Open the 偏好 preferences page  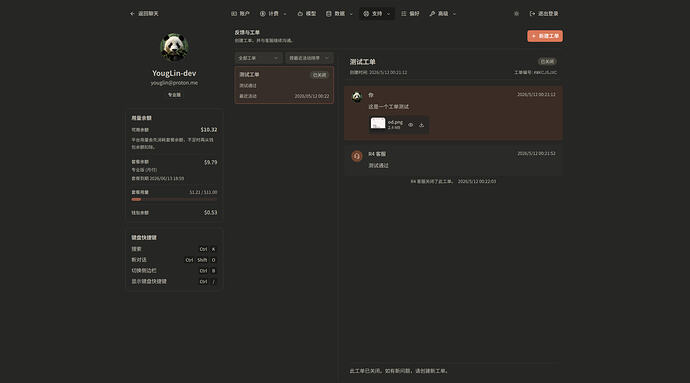[x=410, y=14]
